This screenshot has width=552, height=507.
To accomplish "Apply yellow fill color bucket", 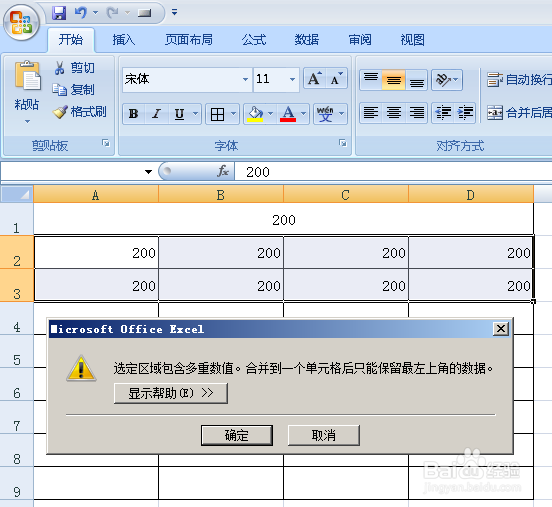I will [x=256, y=114].
